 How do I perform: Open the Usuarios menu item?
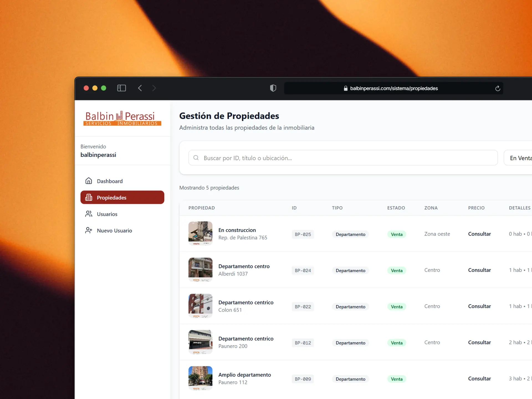pyautogui.click(x=107, y=214)
